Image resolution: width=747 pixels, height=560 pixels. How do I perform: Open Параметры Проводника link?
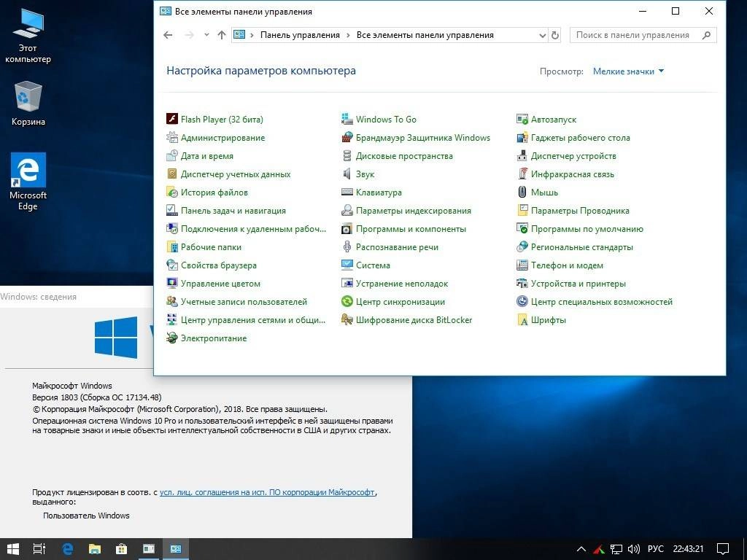click(580, 211)
